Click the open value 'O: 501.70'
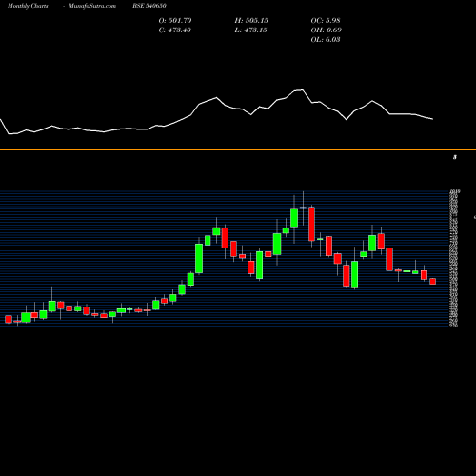 click(175, 21)
